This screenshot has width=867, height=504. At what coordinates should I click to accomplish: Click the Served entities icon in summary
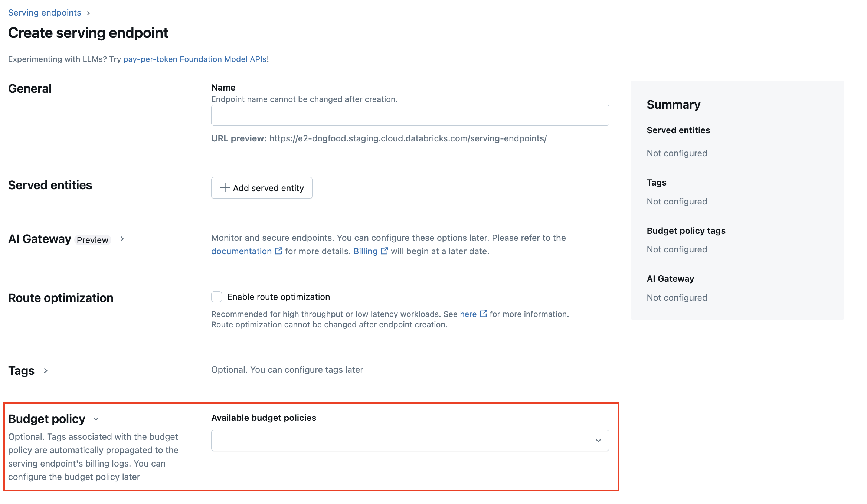pos(678,130)
